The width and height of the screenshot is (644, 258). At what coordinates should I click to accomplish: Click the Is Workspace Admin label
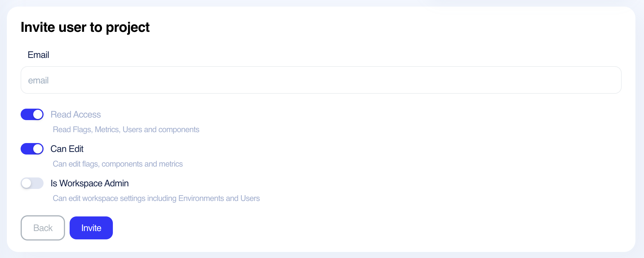point(90,183)
